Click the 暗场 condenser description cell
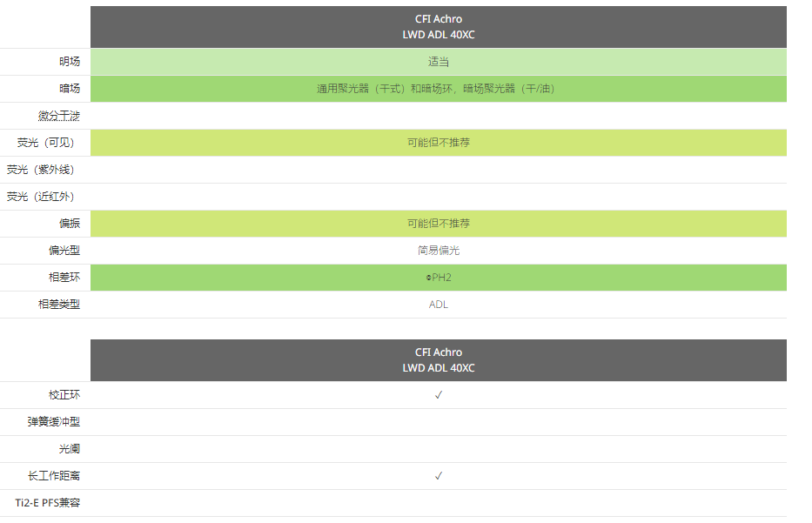Viewport: 812px width, 523px height. (x=438, y=89)
